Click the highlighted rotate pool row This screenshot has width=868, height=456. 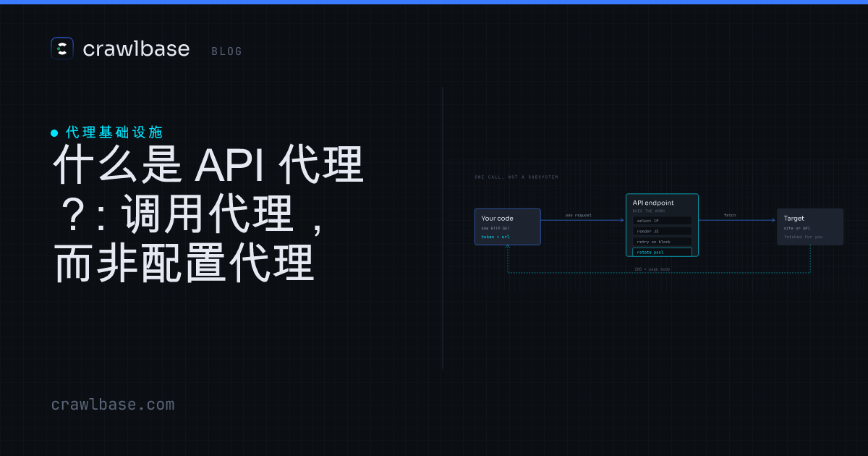662,252
